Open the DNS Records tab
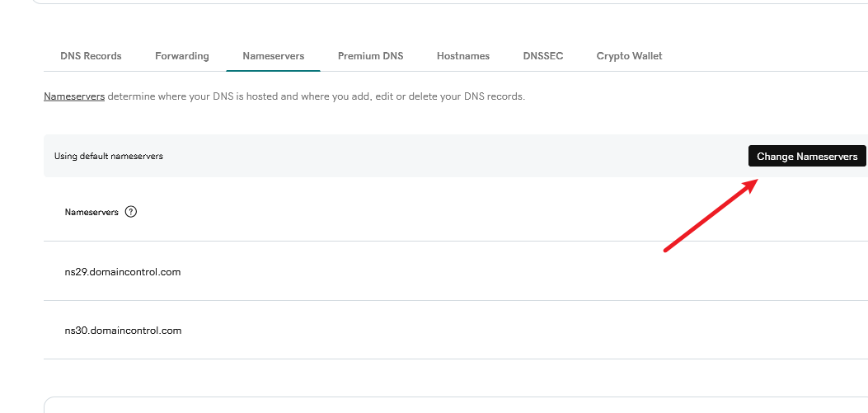Image resolution: width=868 pixels, height=413 pixels. tap(91, 56)
